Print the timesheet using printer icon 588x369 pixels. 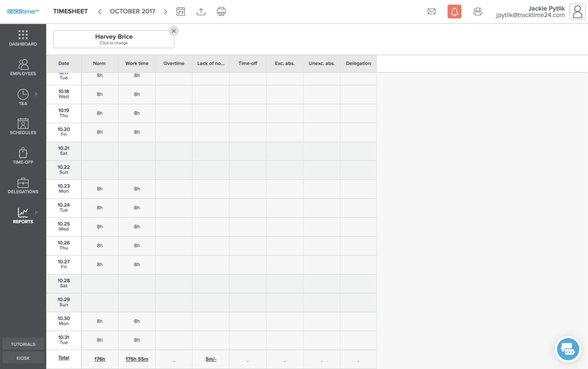[221, 11]
